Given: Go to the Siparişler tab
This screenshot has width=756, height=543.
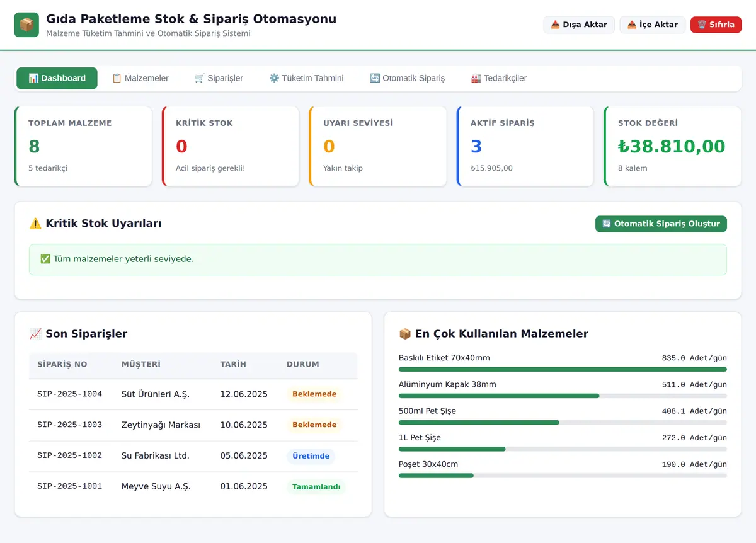Looking at the screenshot, I should tap(219, 78).
